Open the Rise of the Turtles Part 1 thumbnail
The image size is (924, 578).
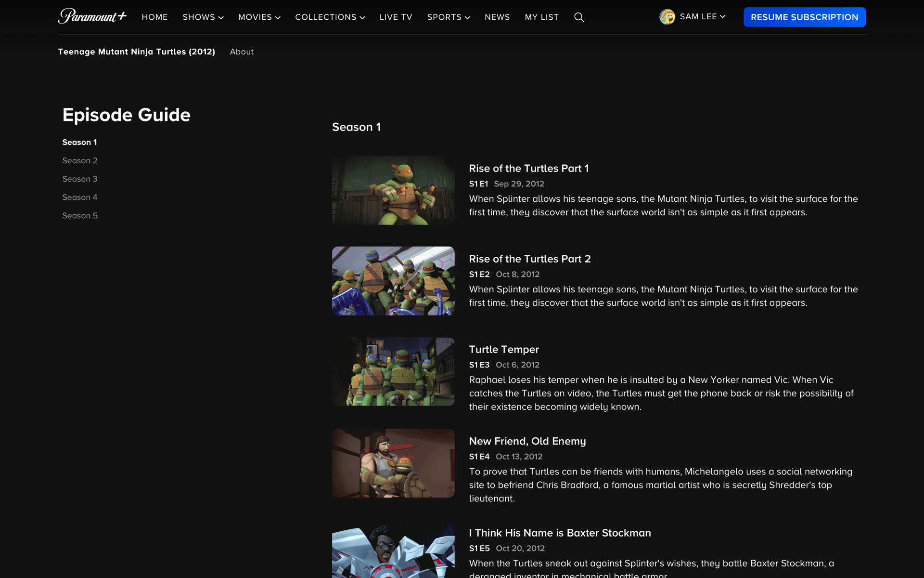(393, 190)
